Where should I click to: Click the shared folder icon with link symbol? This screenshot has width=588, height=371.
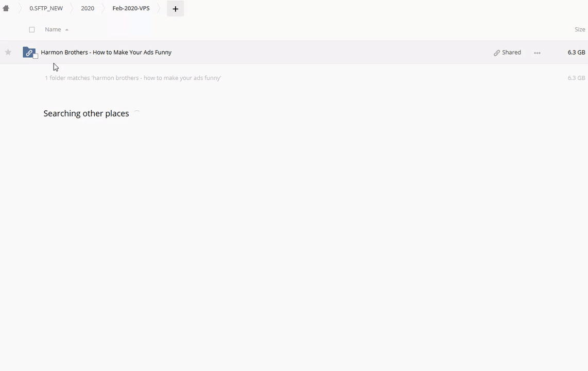pyautogui.click(x=29, y=52)
